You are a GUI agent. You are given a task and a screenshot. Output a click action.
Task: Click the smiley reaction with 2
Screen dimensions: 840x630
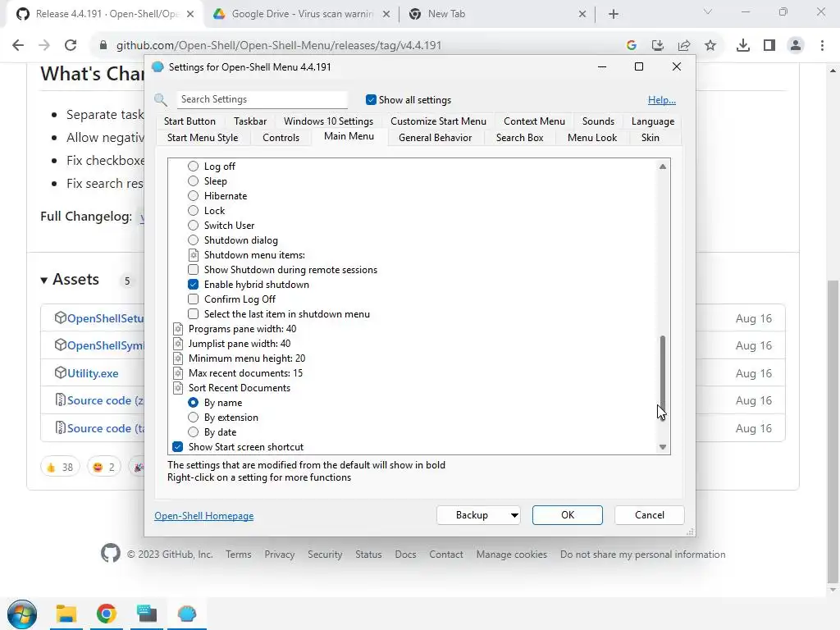click(x=104, y=467)
